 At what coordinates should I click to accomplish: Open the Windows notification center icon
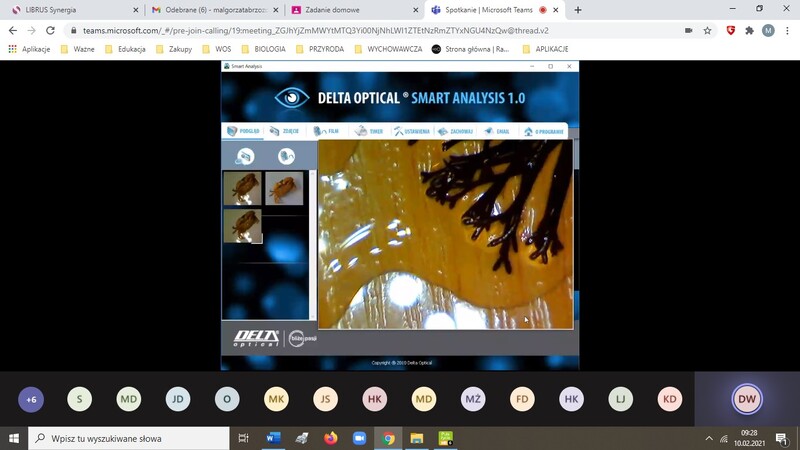pos(781,438)
